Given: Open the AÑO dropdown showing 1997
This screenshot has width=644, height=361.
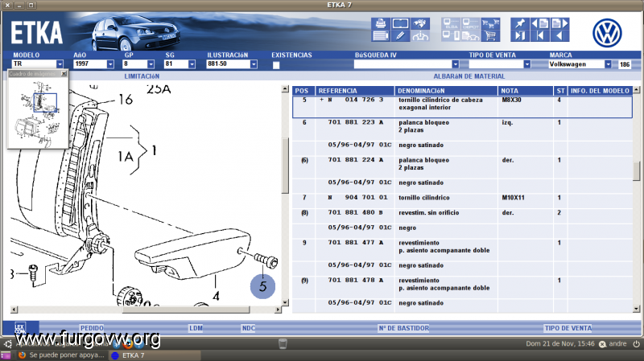Looking at the screenshot, I should point(110,64).
